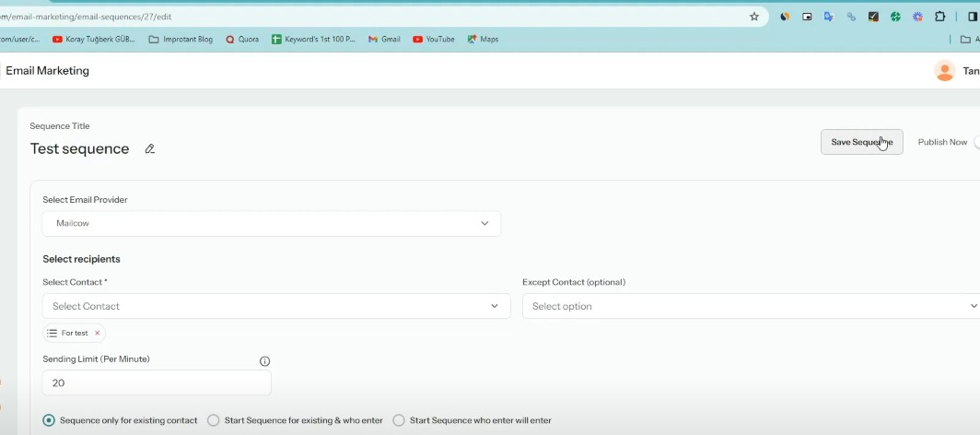Click the Select recipients heading
The image size is (980, 435).
pyautogui.click(x=81, y=259)
